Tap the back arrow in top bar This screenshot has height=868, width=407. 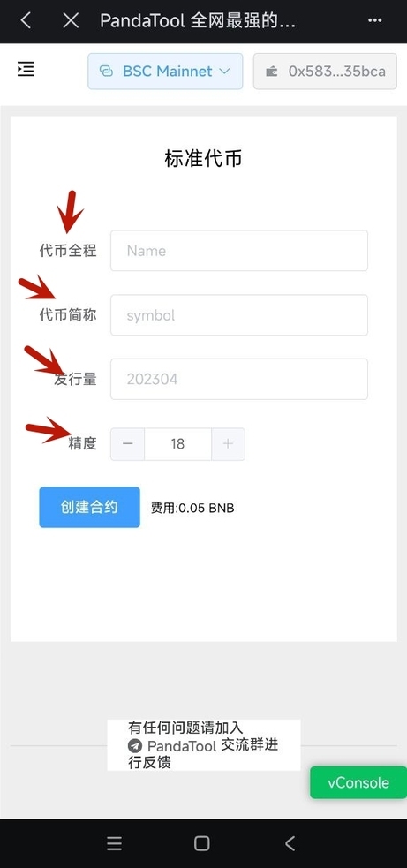(x=26, y=20)
